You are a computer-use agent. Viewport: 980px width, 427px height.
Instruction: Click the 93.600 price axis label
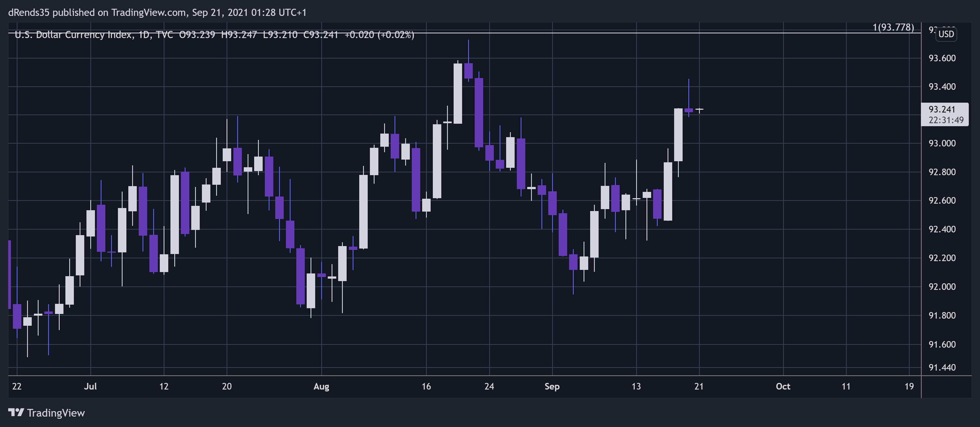(942, 58)
